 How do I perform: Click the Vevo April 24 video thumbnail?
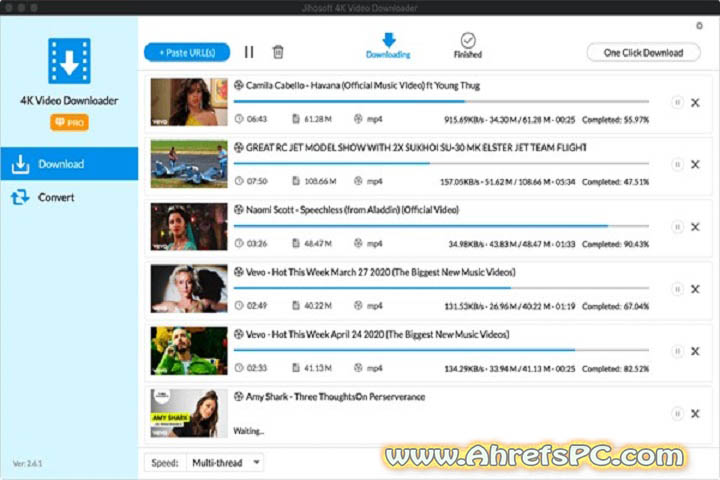(189, 351)
